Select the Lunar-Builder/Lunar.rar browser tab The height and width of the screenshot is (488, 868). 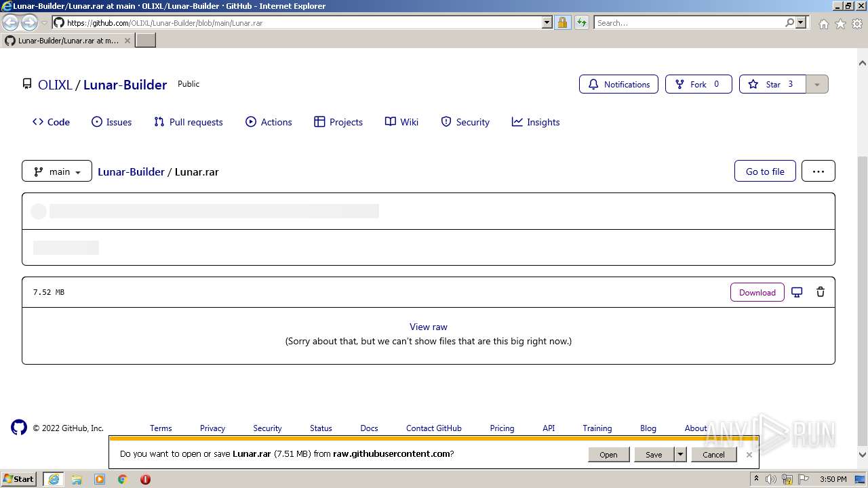[x=68, y=41]
